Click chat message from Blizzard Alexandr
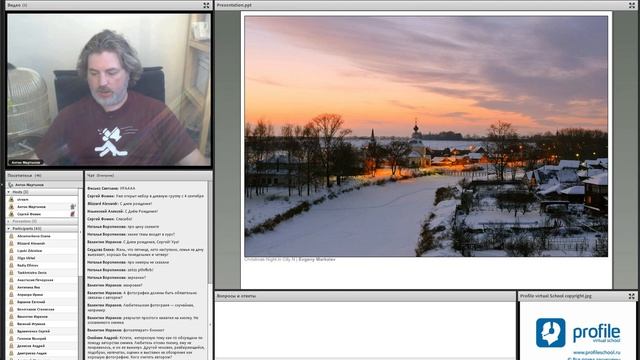Viewport: 640px width, 360px height. point(119,204)
